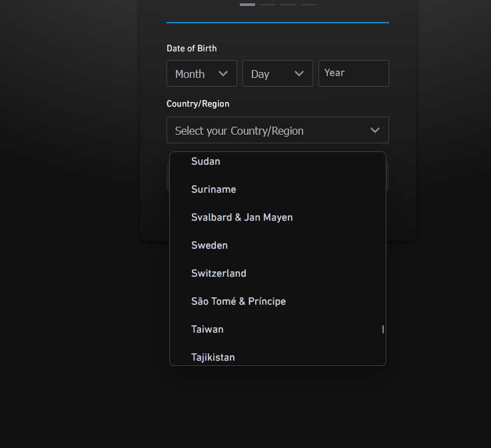Select Sweden as the country
Image resolution: width=491 pixels, height=448 pixels.
pos(209,245)
